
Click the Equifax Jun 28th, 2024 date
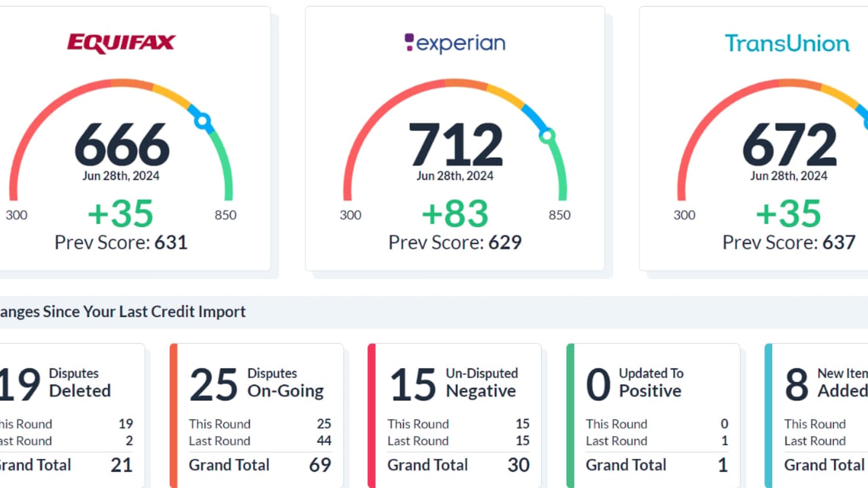click(x=121, y=176)
